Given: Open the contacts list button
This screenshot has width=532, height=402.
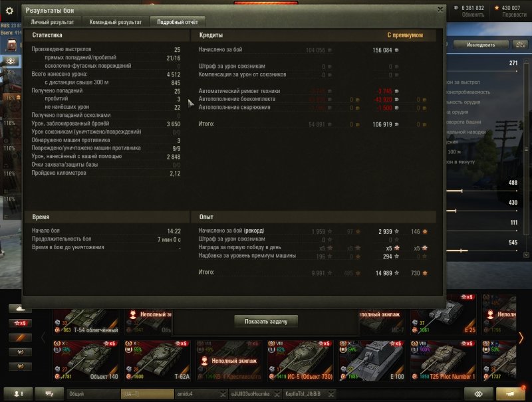Looking at the screenshot, I should click(x=17, y=393).
